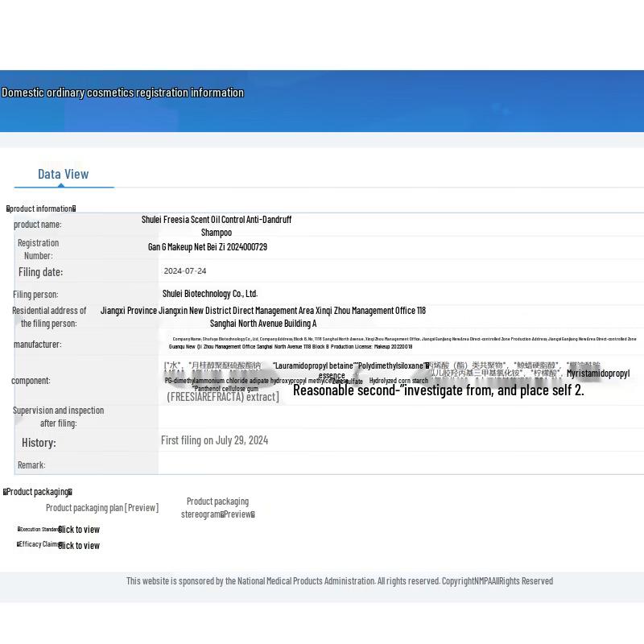This screenshot has width=644, height=644.
Task: Click the filing date 2024-07-24
Action: [185, 271]
